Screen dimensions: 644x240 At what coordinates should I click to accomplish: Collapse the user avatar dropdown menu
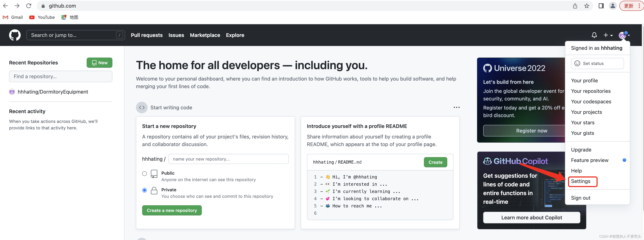(624, 35)
